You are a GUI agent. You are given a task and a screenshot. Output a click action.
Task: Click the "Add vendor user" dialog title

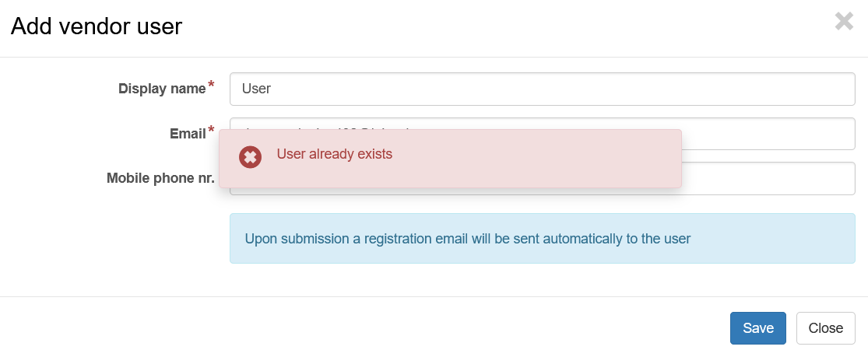(x=96, y=26)
